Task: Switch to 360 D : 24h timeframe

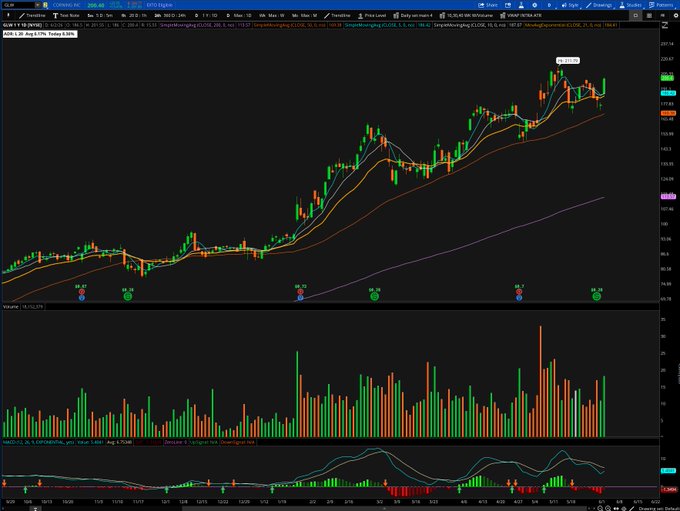Action: (x=170, y=15)
